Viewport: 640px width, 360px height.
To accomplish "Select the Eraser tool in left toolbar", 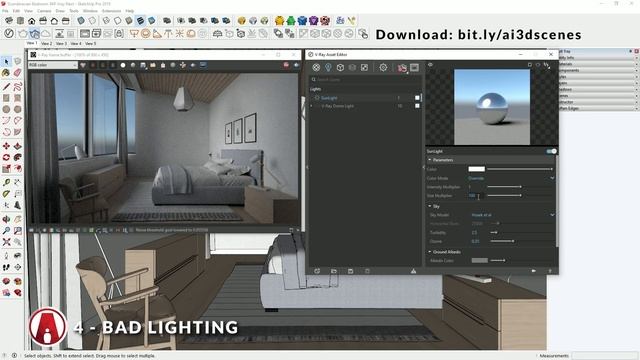I will [x=17, y=73].
